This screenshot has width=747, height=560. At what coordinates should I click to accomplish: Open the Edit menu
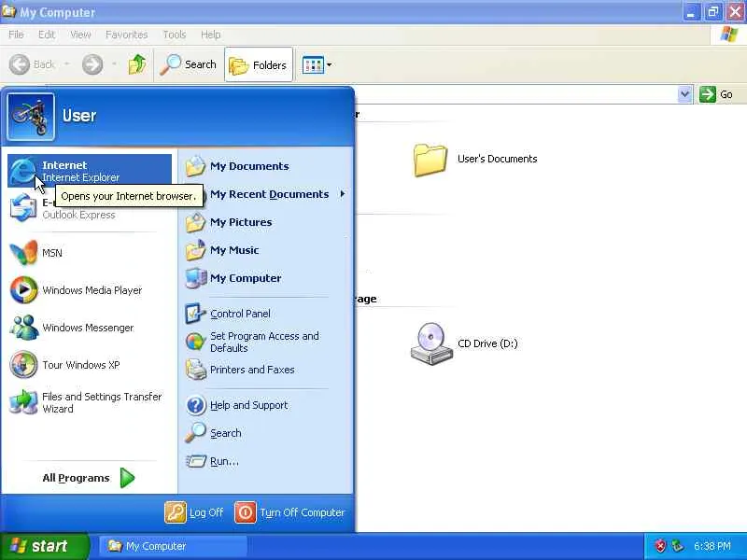tap(47, 35)
